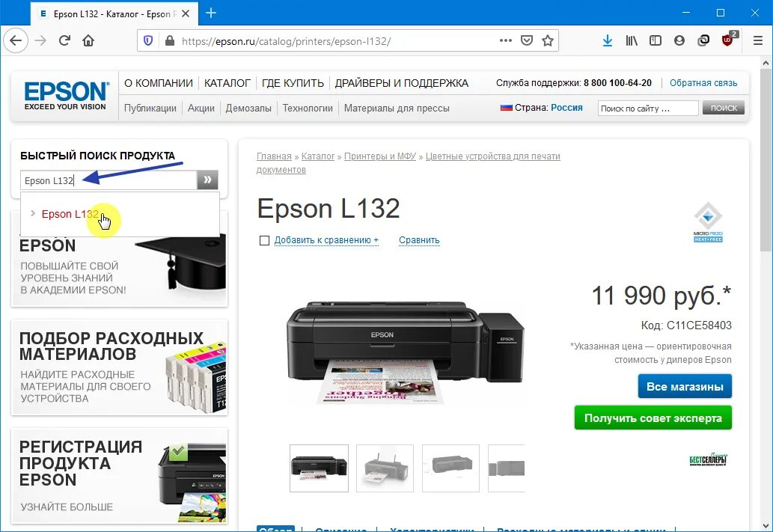Open the КАТАЛОГ menu
The width and height of the screenshot is (773, 532).
[227, 83]
